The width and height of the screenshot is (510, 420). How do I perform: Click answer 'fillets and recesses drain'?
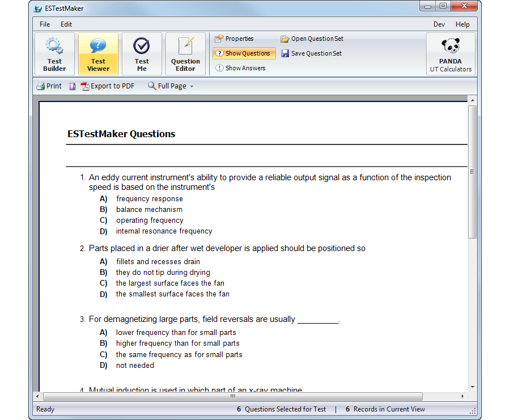tap(158, 261)
